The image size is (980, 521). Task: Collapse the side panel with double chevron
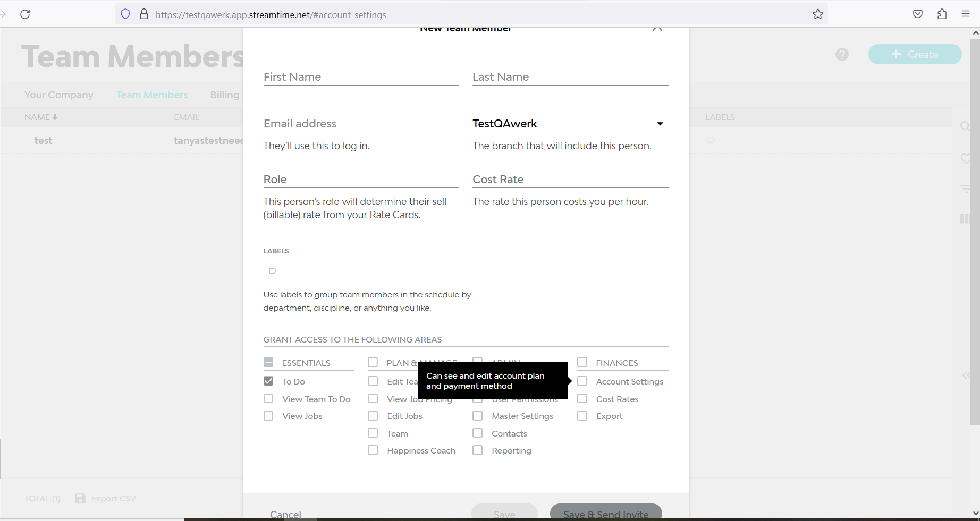click(967, 375)
